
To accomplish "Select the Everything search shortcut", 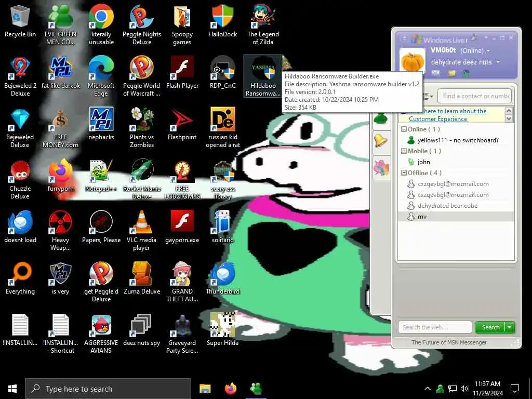I will (20, 277).
